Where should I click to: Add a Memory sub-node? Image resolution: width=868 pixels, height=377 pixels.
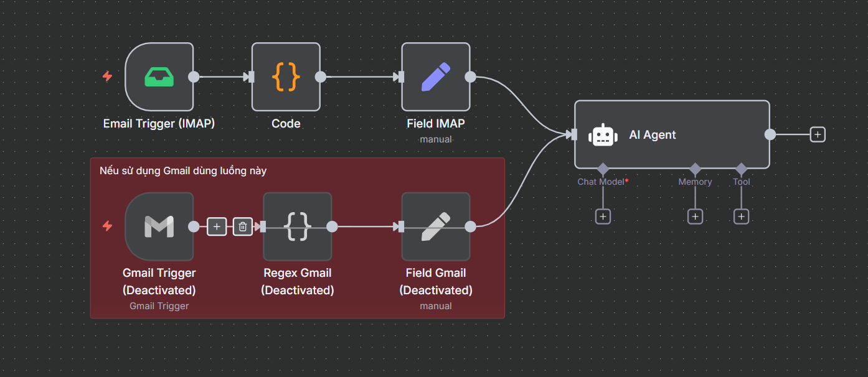tap(695, 216)
